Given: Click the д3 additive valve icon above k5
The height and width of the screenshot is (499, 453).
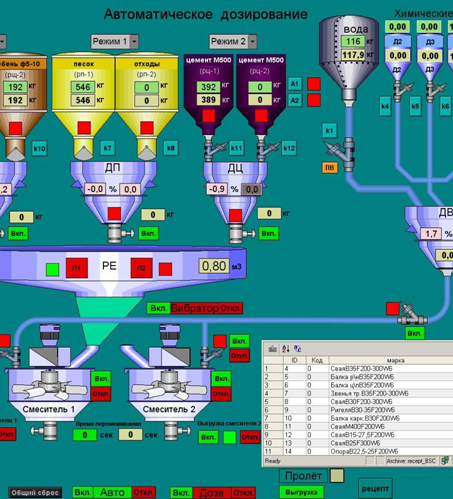Looking at the screenshot, I should click(x=435, y=90).
